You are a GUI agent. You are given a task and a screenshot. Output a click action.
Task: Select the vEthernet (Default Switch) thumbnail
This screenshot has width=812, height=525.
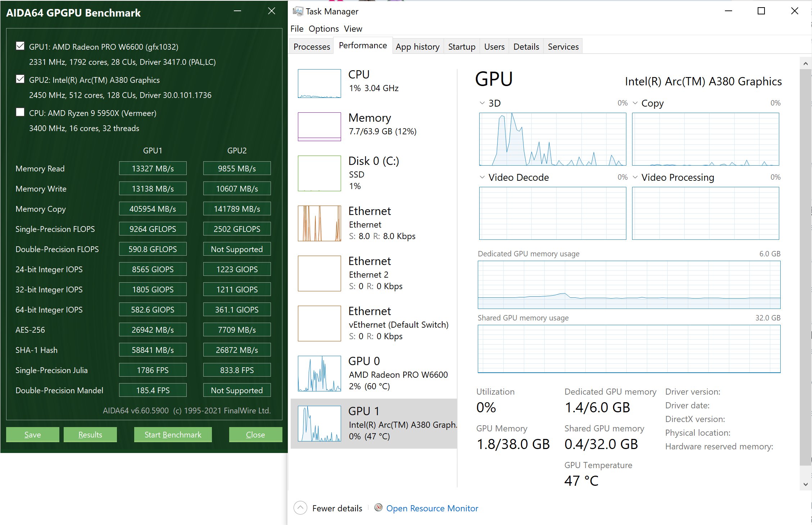coord(319,323)
